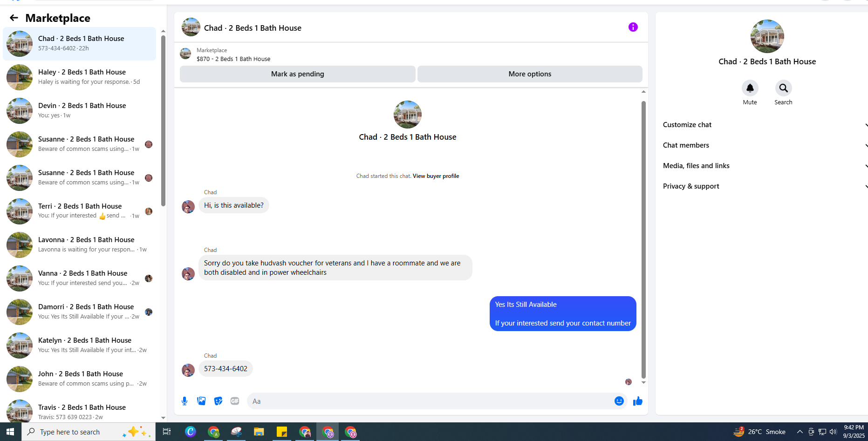Open Lavonna's conversation
868x441 pixels.
click(x=80, y=244)
